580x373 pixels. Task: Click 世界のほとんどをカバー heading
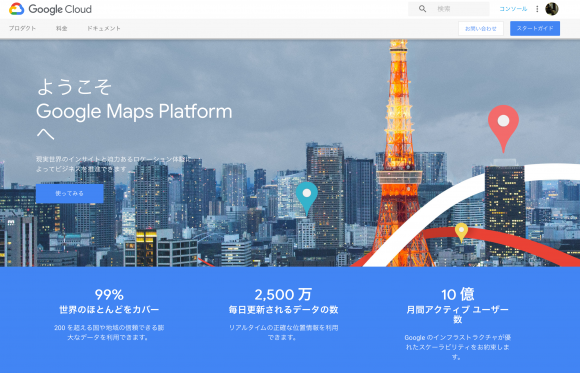[109, 310]
